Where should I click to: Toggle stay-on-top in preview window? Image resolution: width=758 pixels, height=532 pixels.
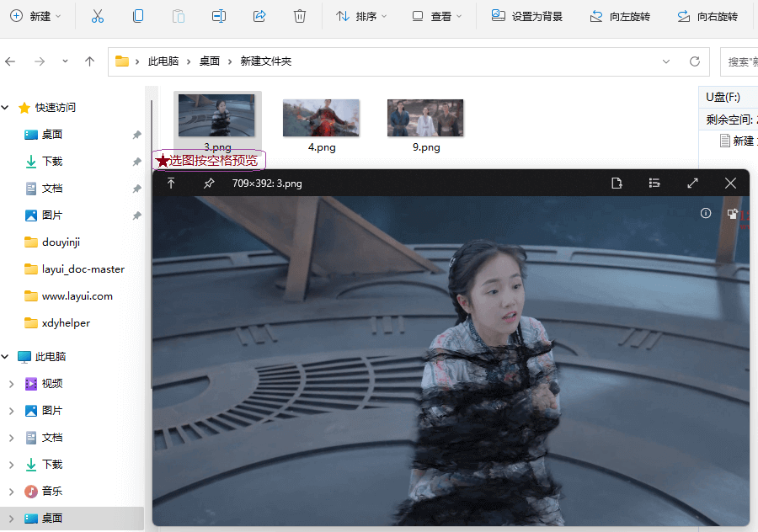(x=171, y=184)
